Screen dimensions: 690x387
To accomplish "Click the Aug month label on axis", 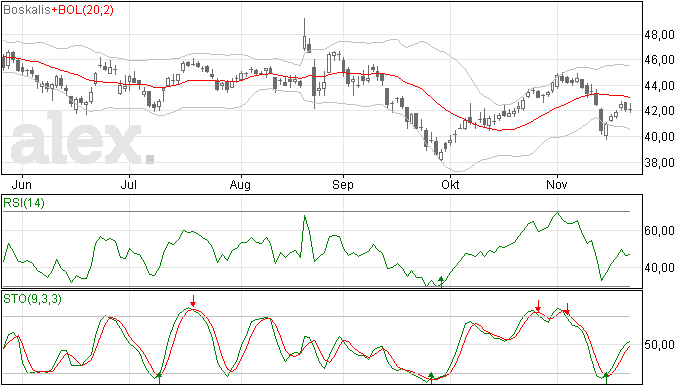I will pyautogui.click(x=240, y=184).
